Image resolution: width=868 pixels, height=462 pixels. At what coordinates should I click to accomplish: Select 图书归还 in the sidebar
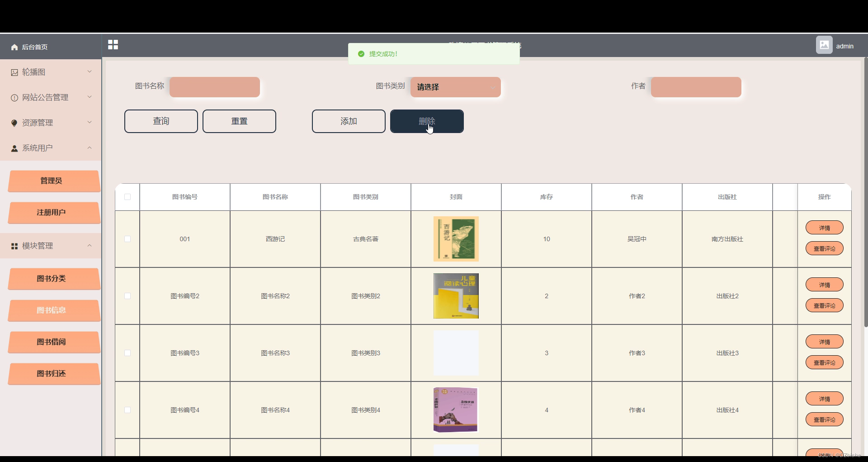point(53,374)
